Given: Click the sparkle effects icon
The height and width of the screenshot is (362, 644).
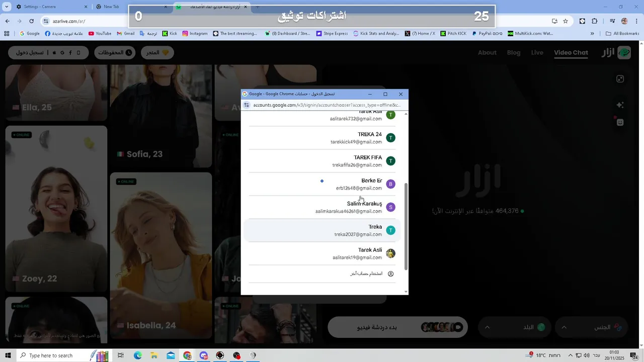Looking at the screenshot, I should 620,105.
